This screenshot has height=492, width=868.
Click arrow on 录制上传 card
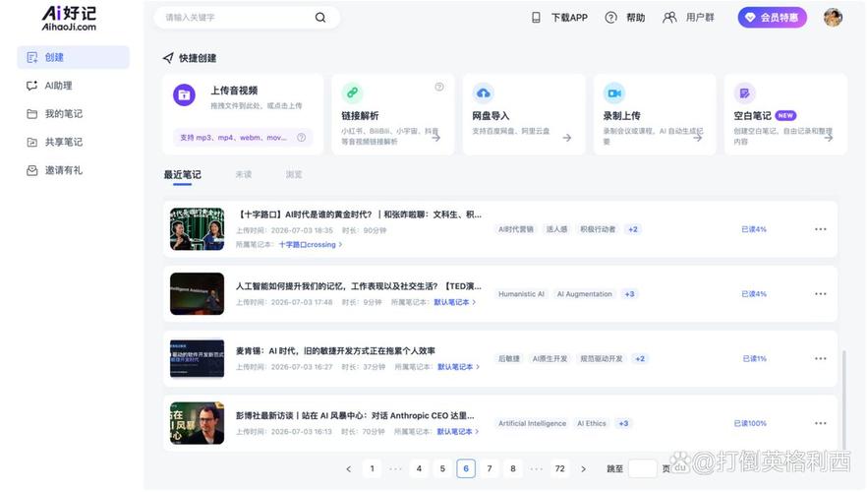pos(698,138)
